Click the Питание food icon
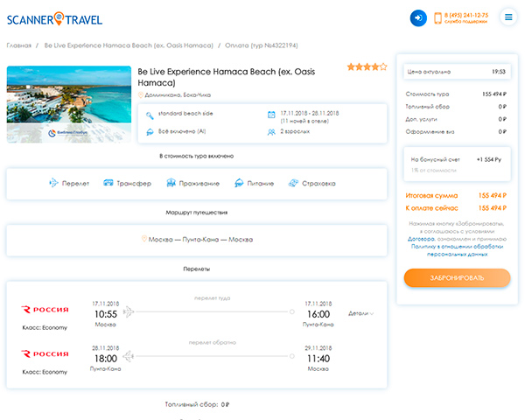This screenshot has height=420, width=525. (239, 183)
